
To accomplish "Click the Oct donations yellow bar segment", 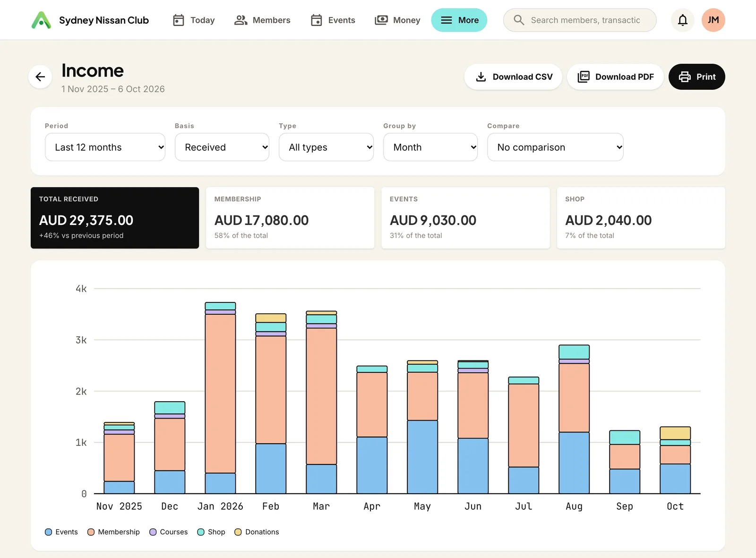I will [x=675, y=433].
